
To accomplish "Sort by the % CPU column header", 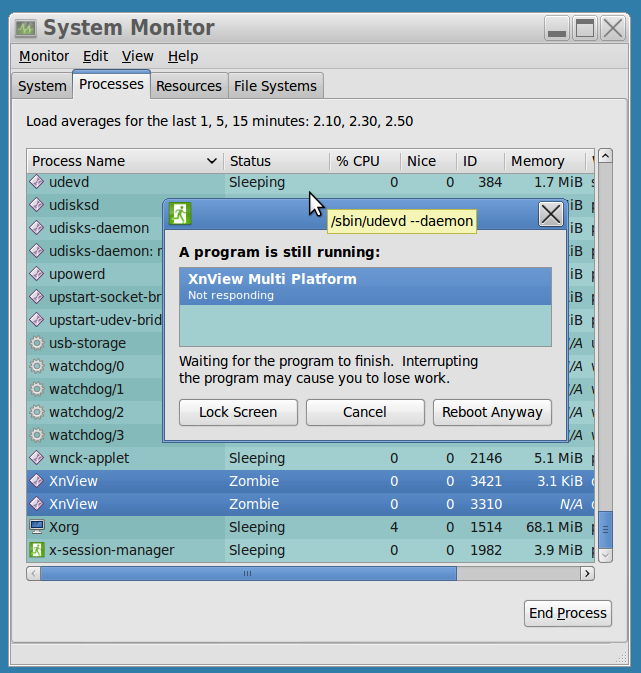I will (365, 161).
